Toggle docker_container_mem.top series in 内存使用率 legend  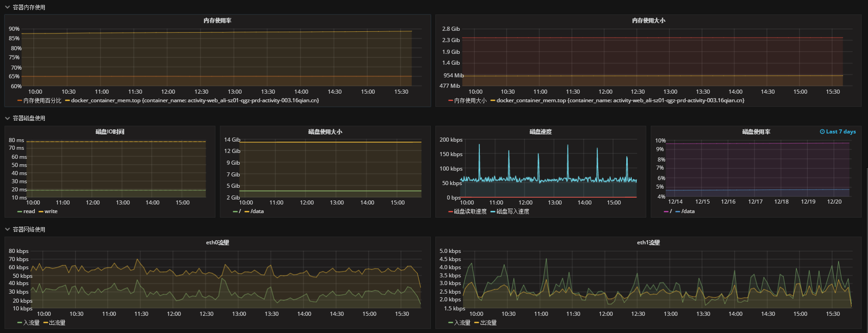(x=195, y=100)
